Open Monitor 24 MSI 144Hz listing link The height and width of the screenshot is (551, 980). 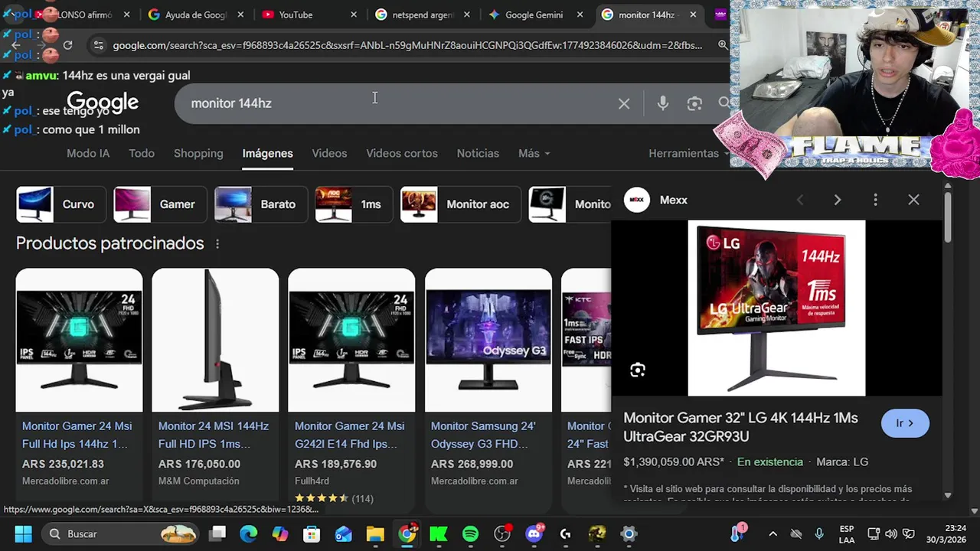tap(214, 435)
